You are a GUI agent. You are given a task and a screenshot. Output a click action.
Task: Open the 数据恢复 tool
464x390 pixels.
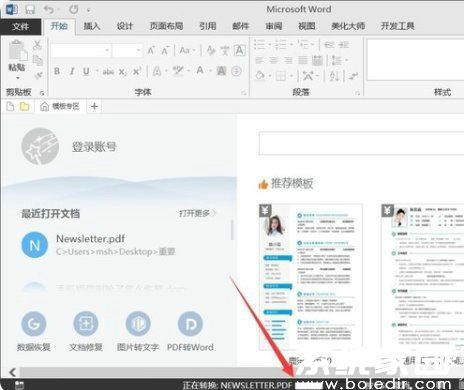coord(34,323)
